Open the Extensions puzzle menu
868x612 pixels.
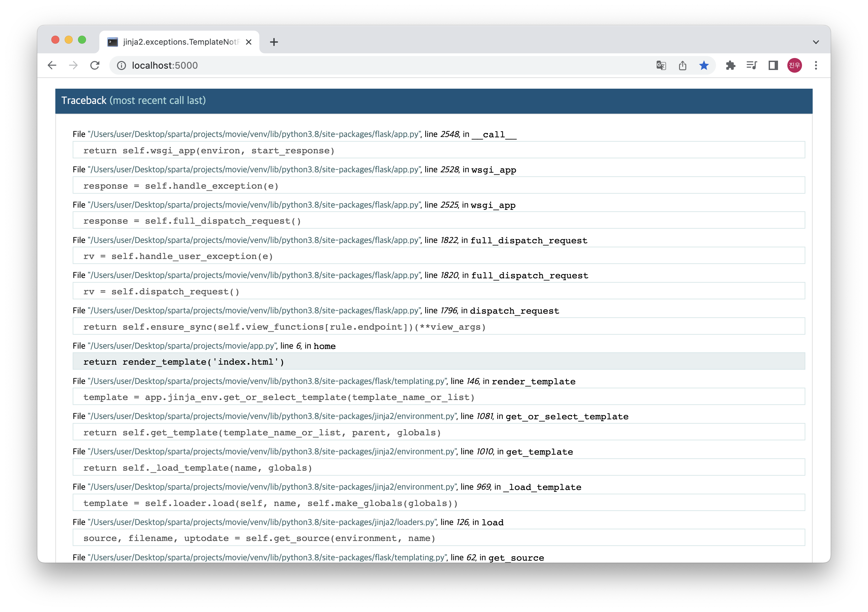(730, 65)
